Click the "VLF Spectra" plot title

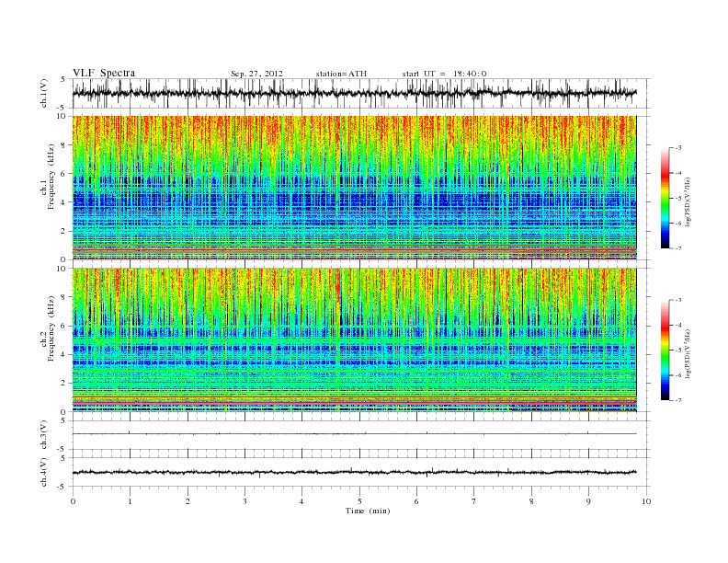click(x=104, y=73)
